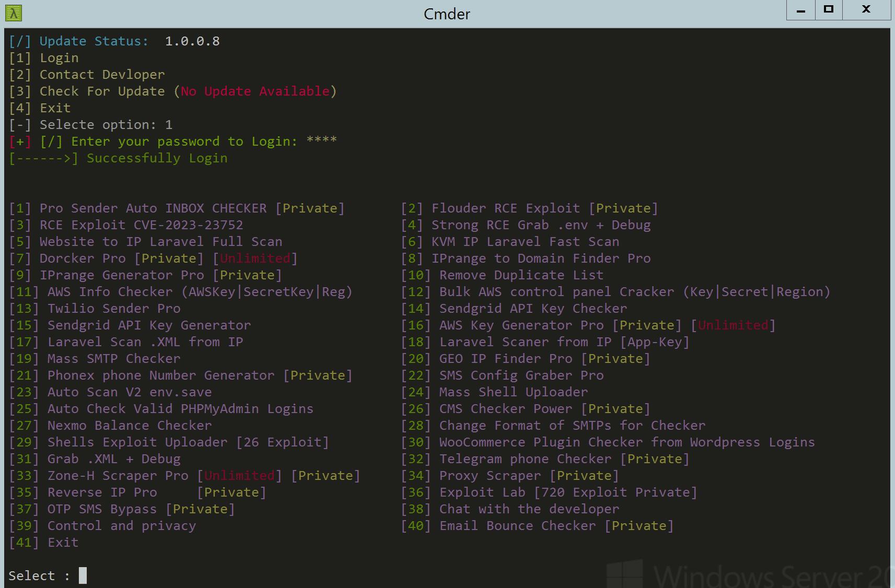The width and height of the screenshot is (895, 588).
Task: Click the "Check For Update" line
Action: click(172, 91)
